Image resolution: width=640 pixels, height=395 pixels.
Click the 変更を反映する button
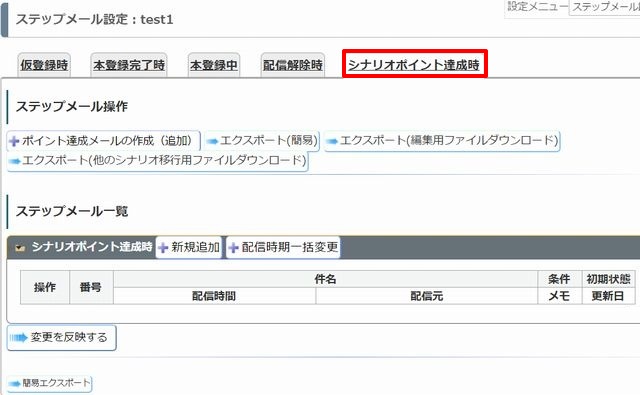pyautogui.click(x=62, y=337)
